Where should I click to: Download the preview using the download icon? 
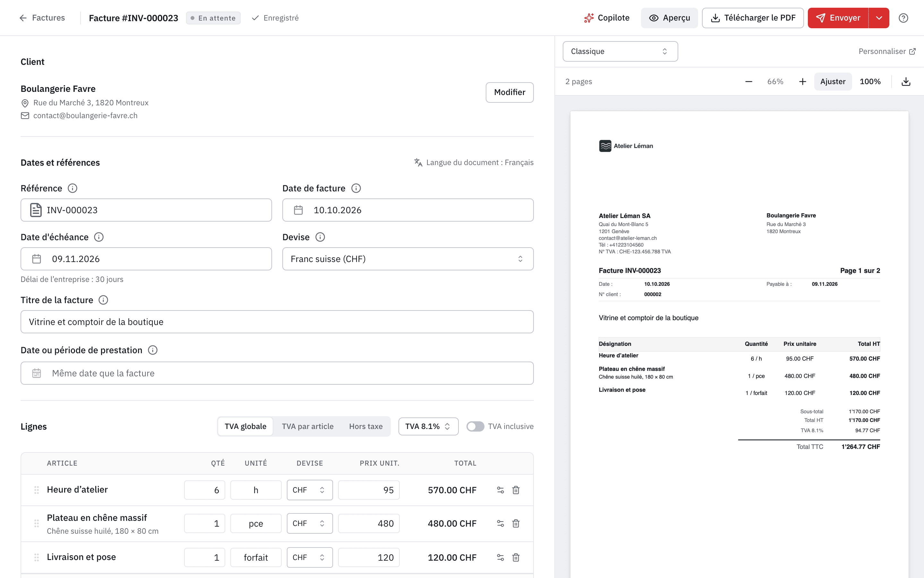906,82
